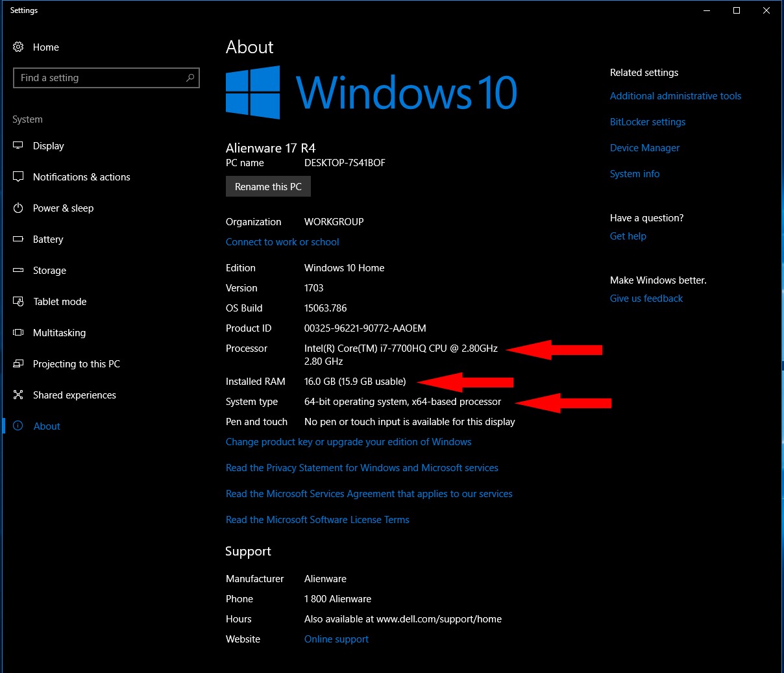Open BitLocker settings
The width and height of the screenshot is (784, 673).
pos(647,121)
